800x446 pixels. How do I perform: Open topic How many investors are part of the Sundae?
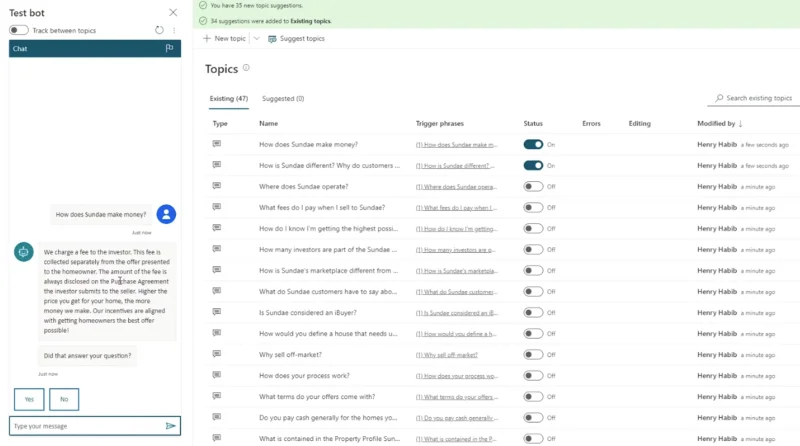(328, 250)
